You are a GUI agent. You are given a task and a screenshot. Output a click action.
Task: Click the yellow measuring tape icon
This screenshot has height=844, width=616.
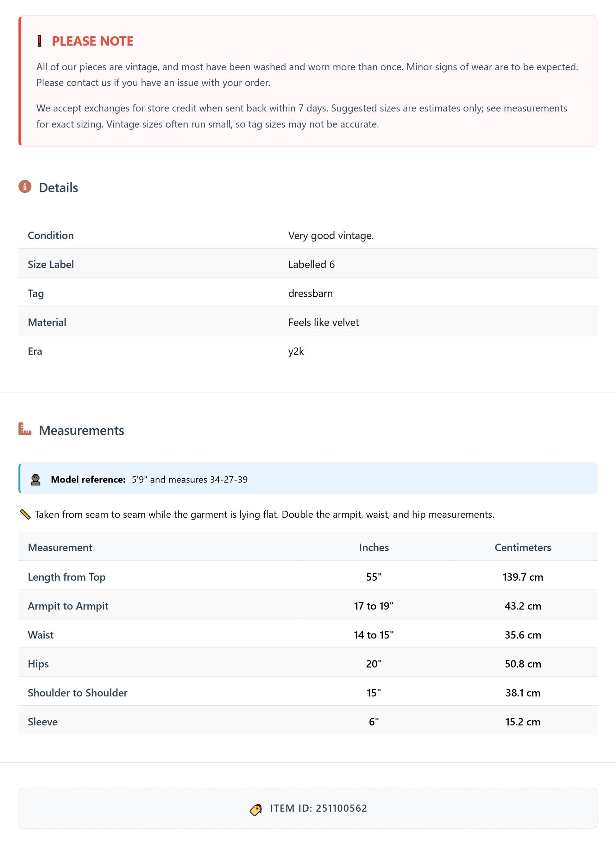coord(25,514)
